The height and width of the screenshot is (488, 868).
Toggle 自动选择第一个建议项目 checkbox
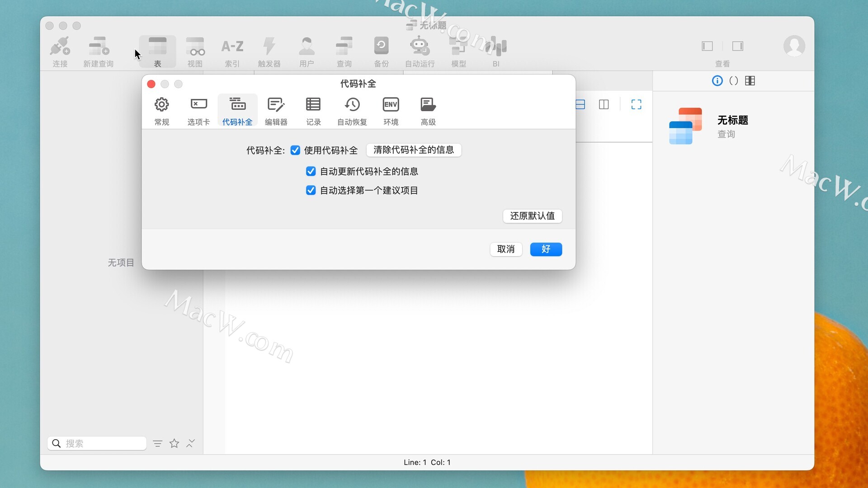[311, 190]
